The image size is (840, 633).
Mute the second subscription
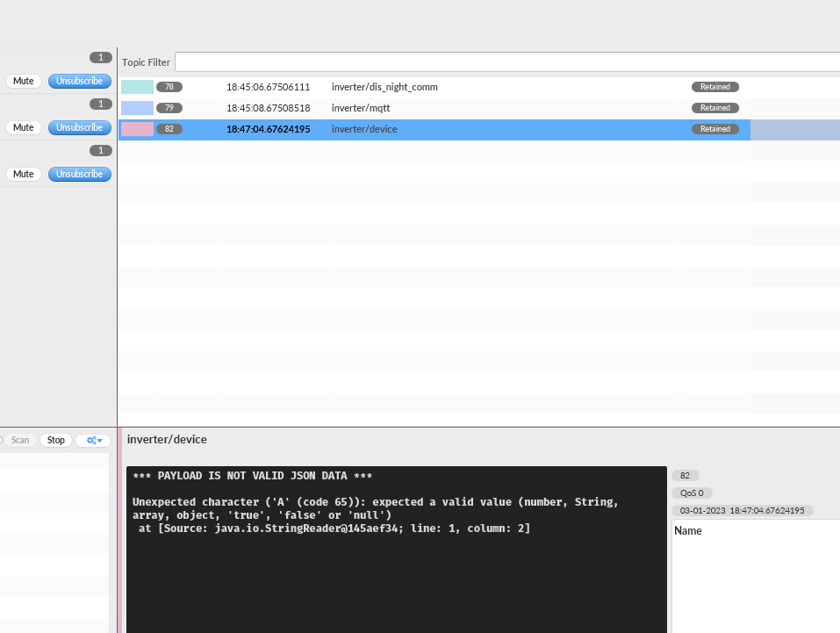click(x=23, y=126)
